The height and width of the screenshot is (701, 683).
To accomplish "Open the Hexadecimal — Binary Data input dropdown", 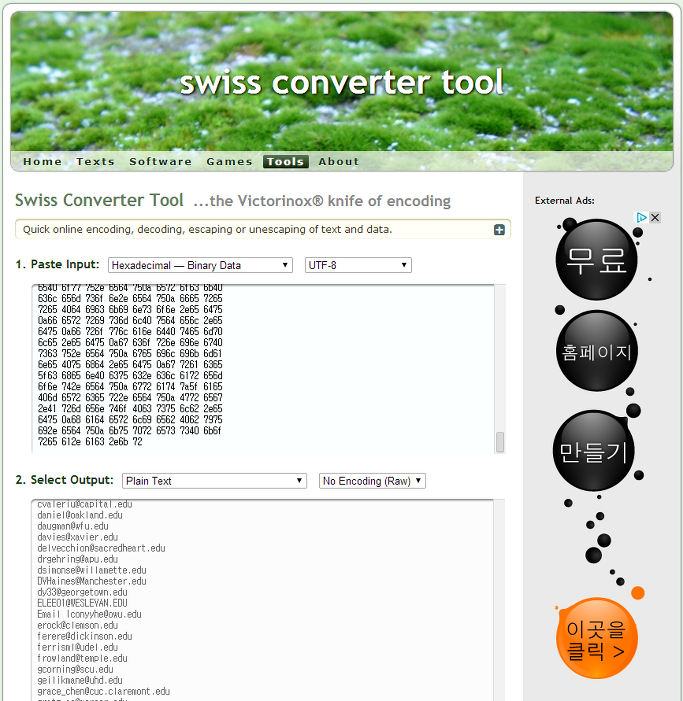I will click(200, 265).
